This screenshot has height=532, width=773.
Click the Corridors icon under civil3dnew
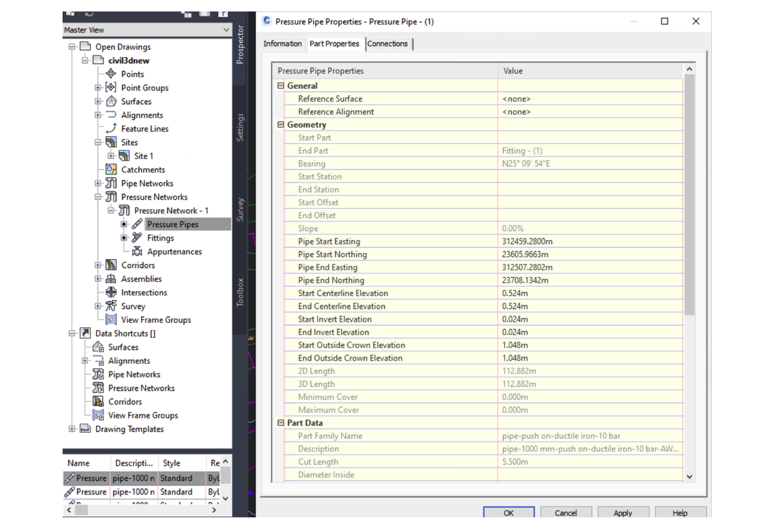pos(111,265)
